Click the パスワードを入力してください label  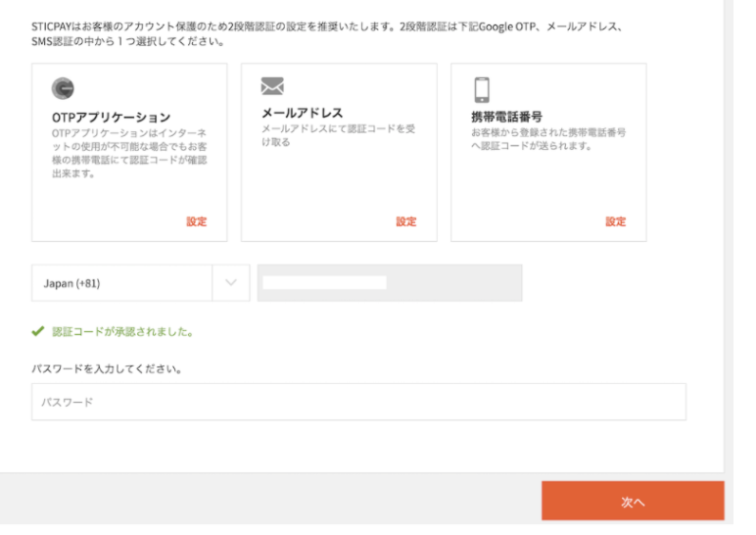point(107,369)
